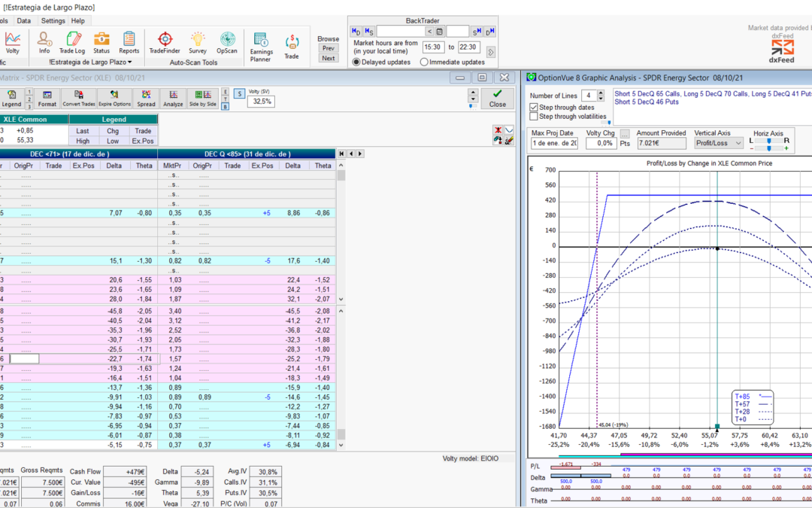The width and height of the screenshot is (812, 508).
Task: Select the DEC <71> expiration header
Action: [x=79, y=154]
